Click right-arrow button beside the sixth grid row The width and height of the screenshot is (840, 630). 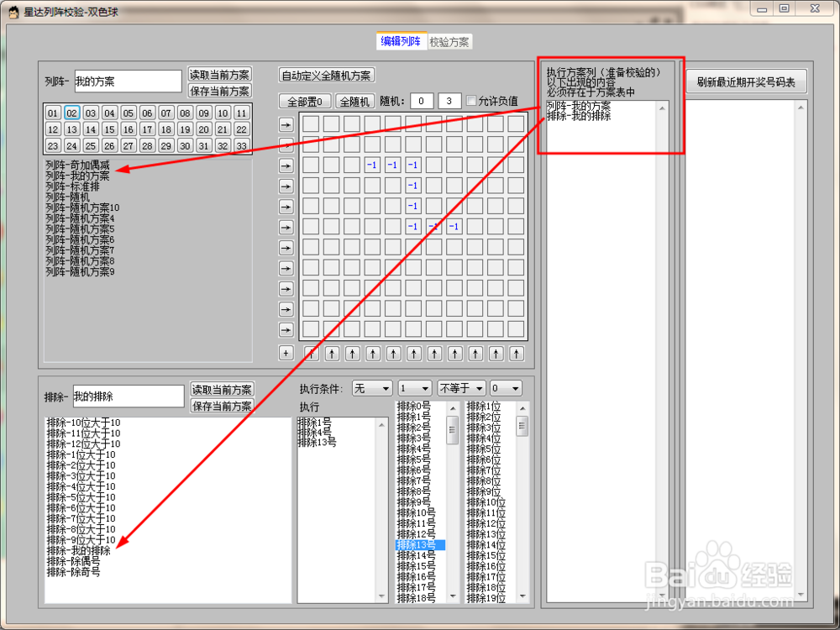pos(286,228)
